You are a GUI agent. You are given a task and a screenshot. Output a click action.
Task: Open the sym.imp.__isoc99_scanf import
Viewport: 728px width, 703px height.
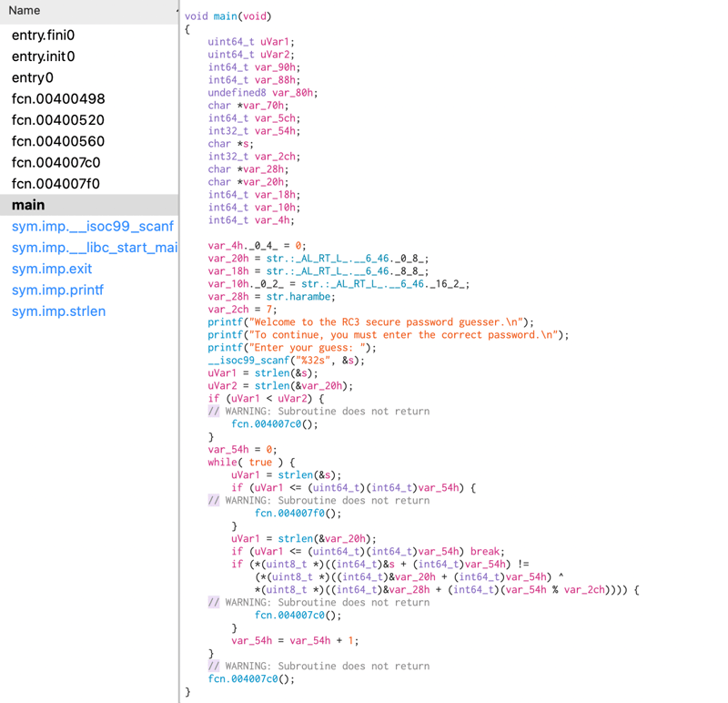click(x=93, y=226)
